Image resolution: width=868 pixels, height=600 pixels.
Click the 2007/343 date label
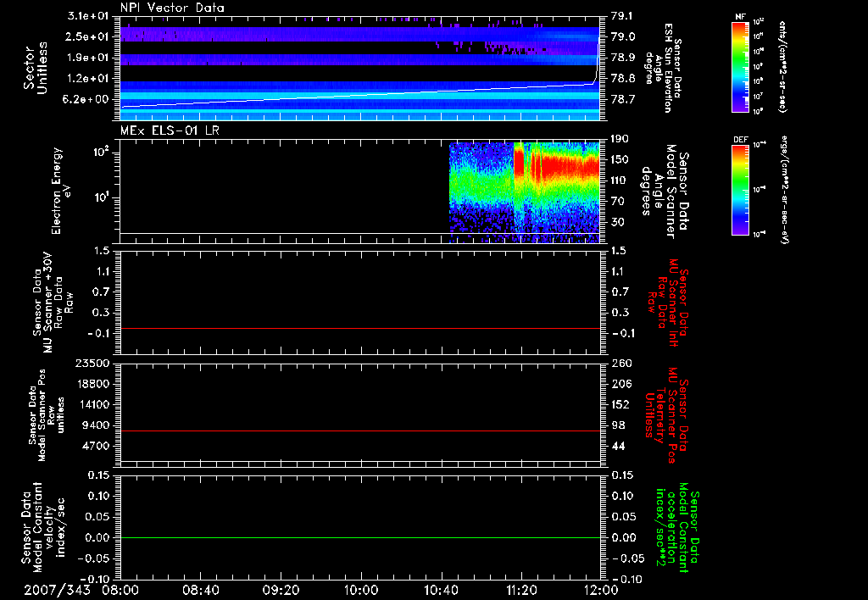coord(58,589)
